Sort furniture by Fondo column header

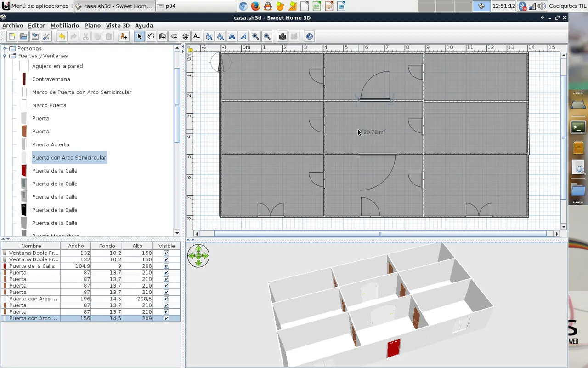pos(107,246)
